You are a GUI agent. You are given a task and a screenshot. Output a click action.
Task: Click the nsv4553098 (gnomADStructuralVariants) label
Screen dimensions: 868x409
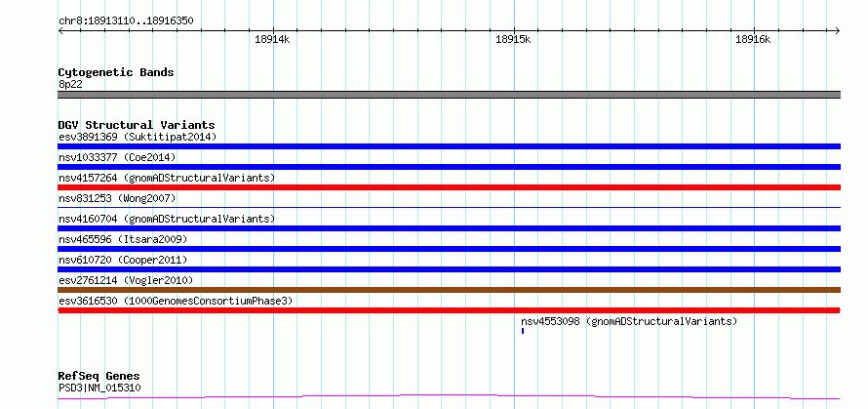pyautogui.click(x=629, y=321)
